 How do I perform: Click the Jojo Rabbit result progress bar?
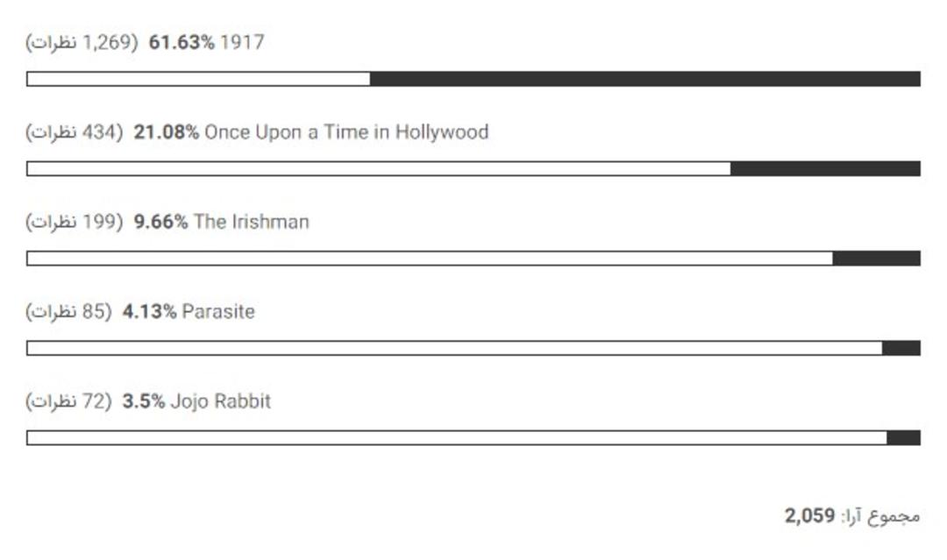473,437
